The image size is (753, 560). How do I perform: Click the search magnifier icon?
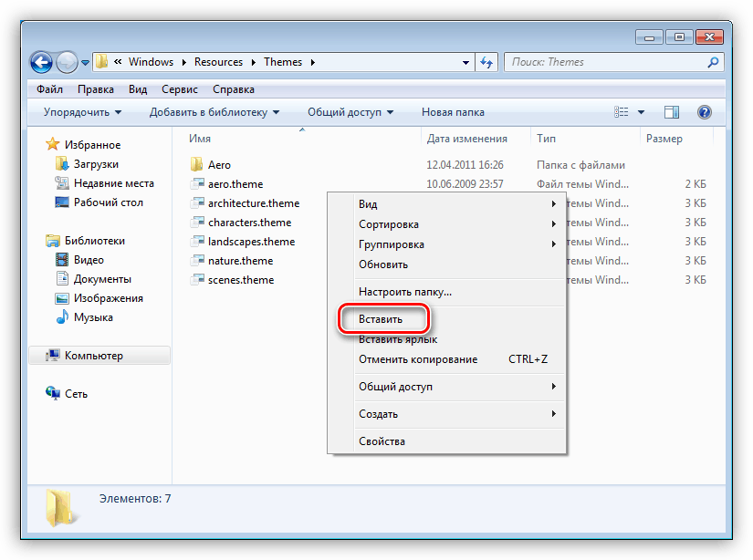tap(713, 62)
